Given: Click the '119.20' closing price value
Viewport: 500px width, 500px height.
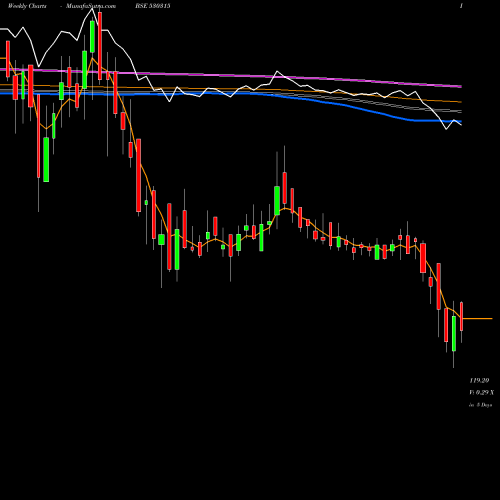Looking at the screenshot, I should click(479, 380).
